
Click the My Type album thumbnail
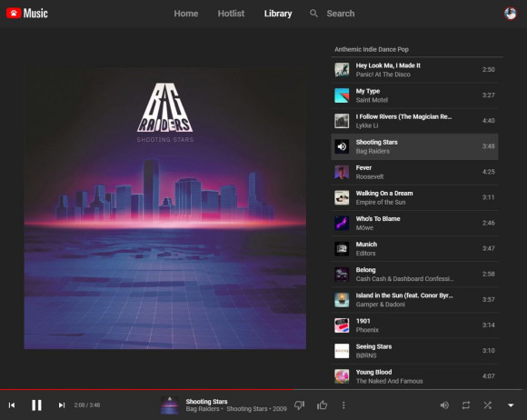tap(342, 95)
